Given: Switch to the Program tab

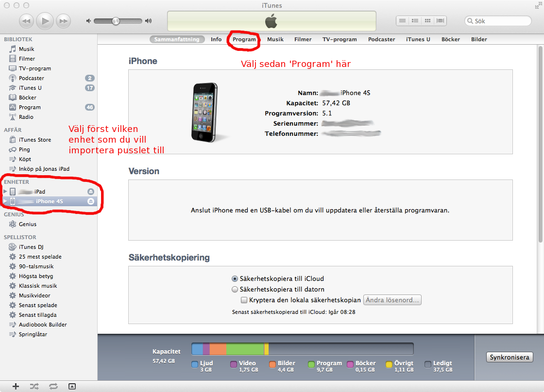Looking at the screenshot, I should [244, 39].
